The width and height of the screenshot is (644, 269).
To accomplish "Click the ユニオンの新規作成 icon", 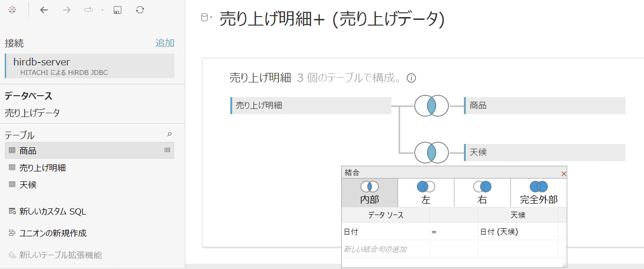I will 12,233.
